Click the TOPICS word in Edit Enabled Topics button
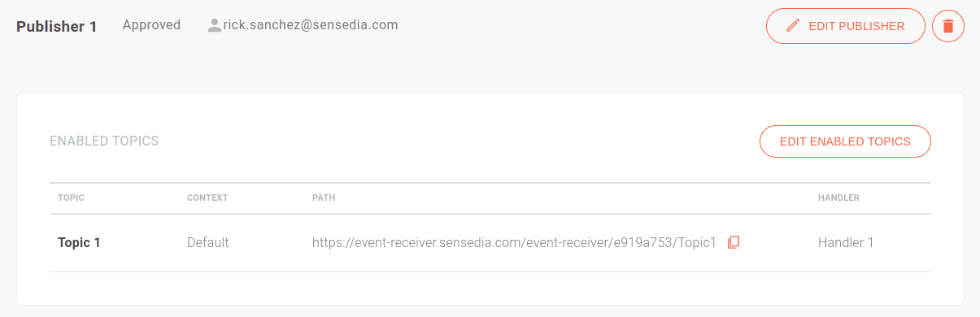The width and height of the screenshot is (980, 317). click(890, 141)
